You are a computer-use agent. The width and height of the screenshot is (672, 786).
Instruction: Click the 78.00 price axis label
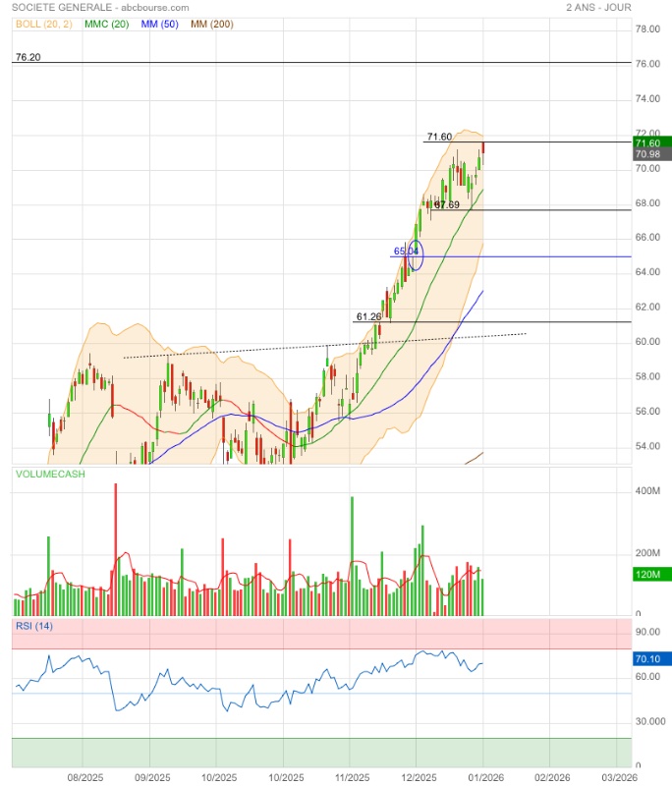(647, 29)
